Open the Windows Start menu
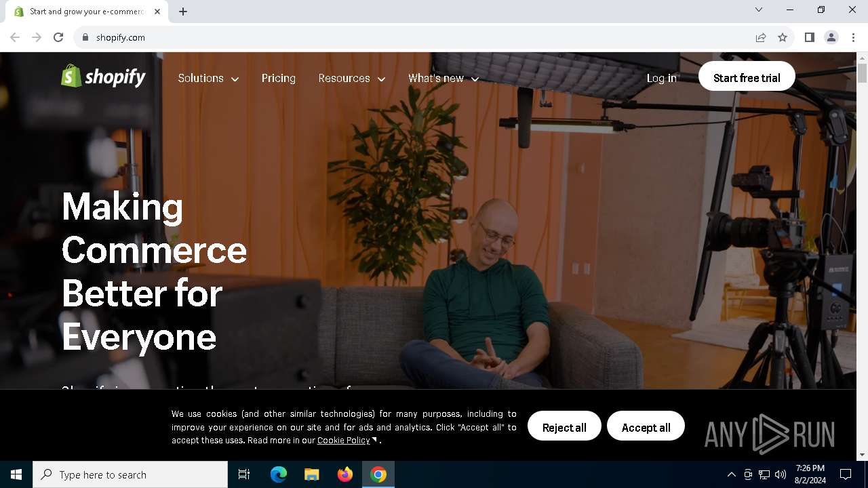The height and width of the screenshot is (488, 868). [x=16, y=474]
